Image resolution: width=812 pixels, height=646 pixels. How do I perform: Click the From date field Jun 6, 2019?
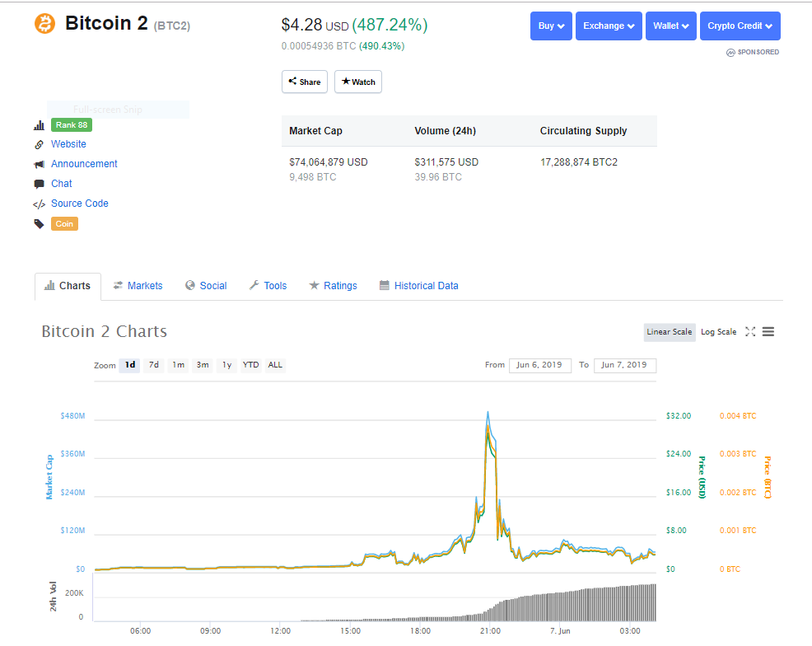540,365
